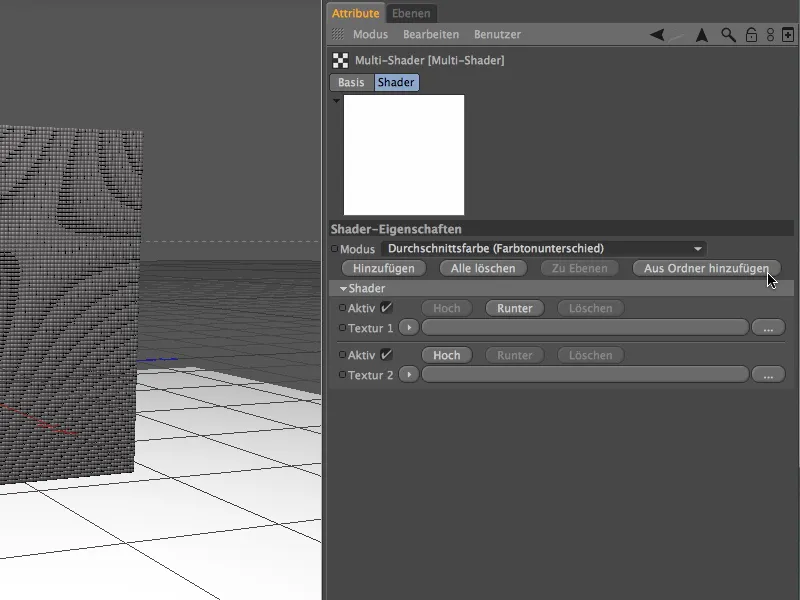Open the Modus menu
800x600 pixels.
(x=370, y=34)
